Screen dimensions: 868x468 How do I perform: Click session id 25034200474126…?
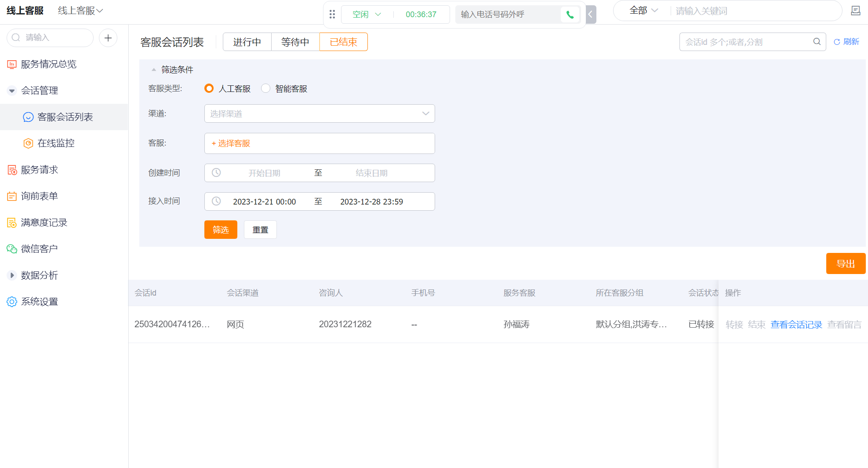click(172, 324)
